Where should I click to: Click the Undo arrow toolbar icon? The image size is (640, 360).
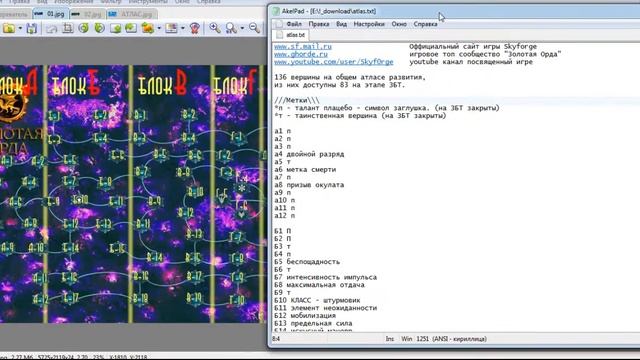[51, 28]
